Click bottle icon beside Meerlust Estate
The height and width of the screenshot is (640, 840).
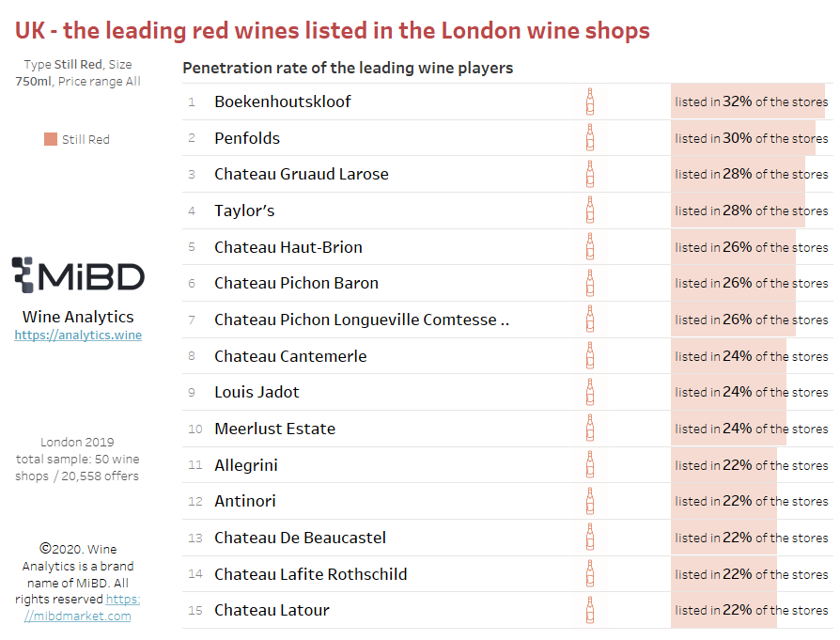[590, 429]
